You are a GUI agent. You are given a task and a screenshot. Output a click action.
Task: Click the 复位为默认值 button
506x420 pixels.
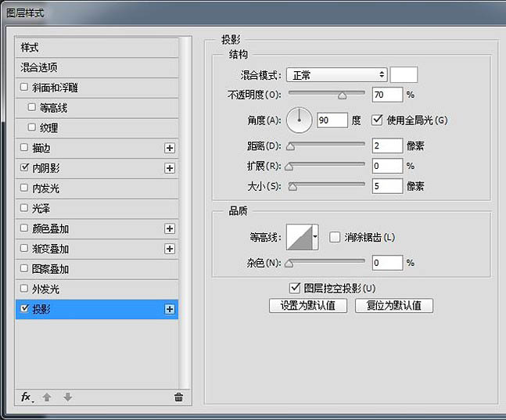394,306
